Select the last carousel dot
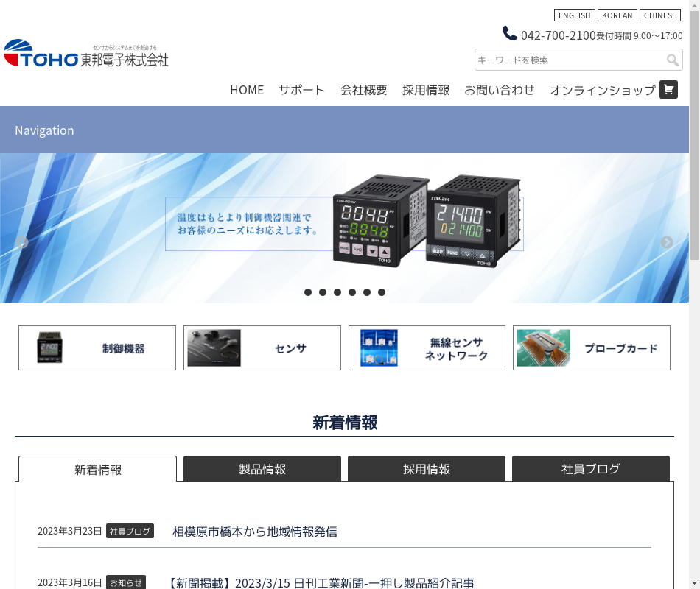The image size is (700, 589). click(x=382, y=292)
